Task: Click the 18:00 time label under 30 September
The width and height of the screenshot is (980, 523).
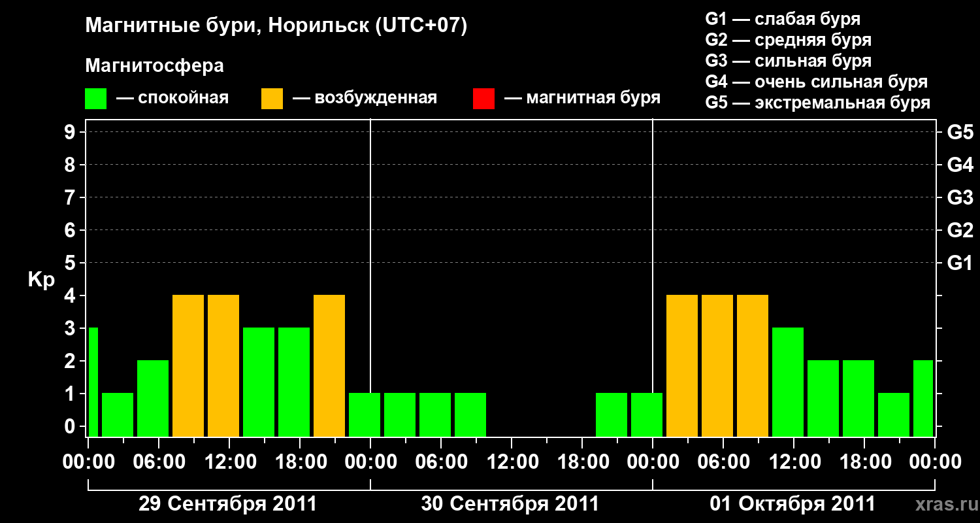Action: [x=582, y=462]
